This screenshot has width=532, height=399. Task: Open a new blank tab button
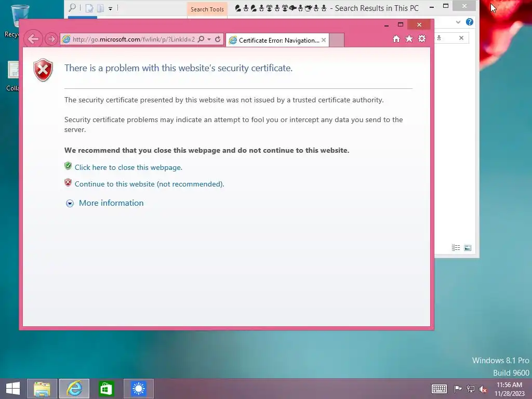(x=337, y=40)
